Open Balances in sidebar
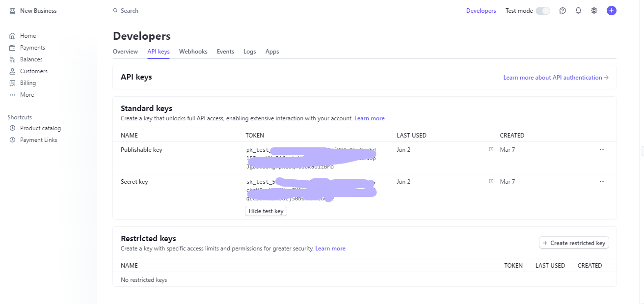 (x=31, y=59)
